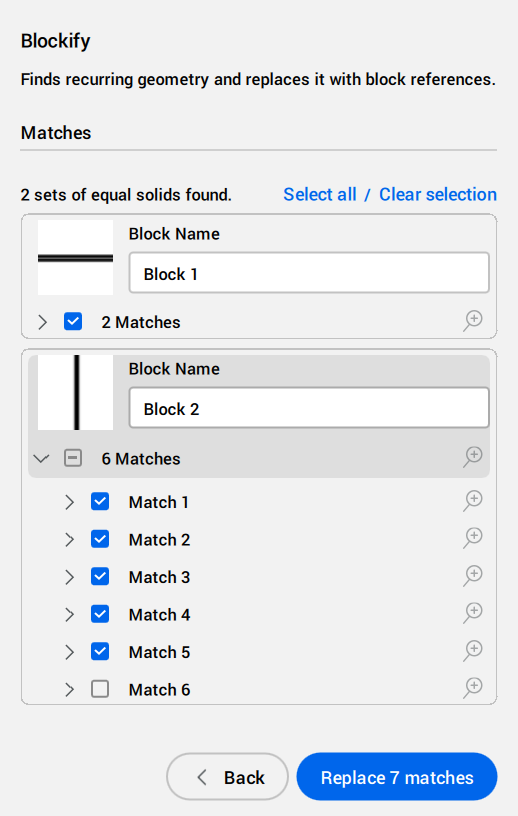
Task: Zoom to Match 3 magnifier icon
Action: pos(473,576)
